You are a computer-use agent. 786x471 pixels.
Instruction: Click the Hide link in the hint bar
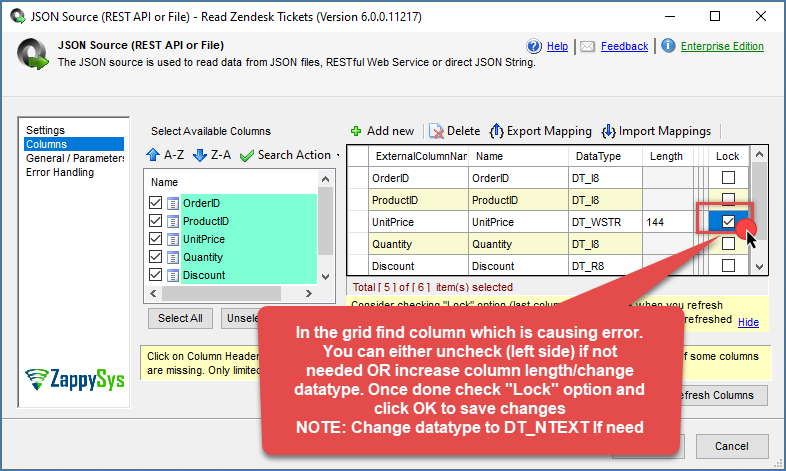(748, 322)
